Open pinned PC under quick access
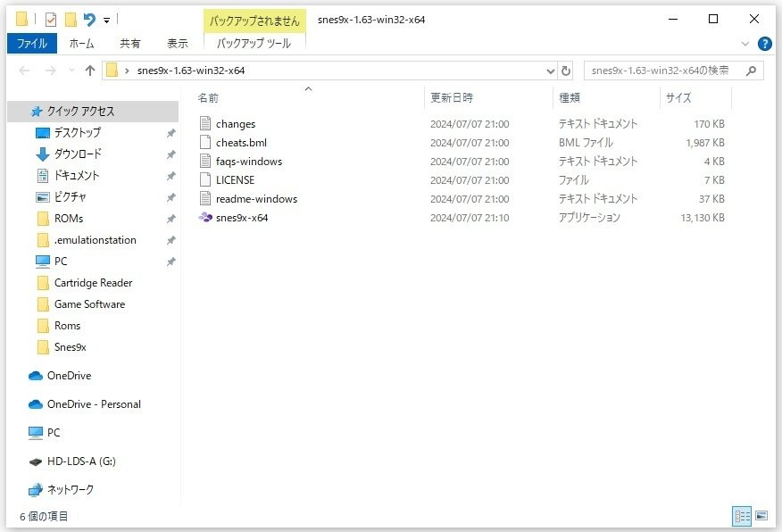 click(x=61, y=262)
